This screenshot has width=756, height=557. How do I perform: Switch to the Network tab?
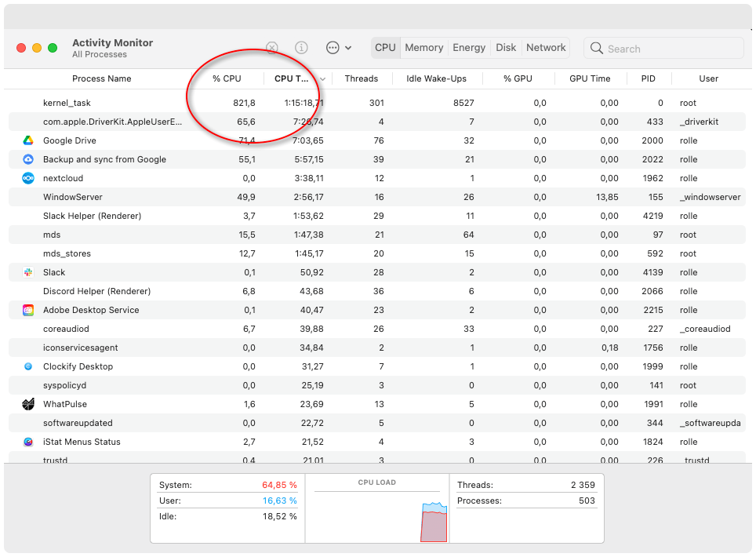point(546,48)
